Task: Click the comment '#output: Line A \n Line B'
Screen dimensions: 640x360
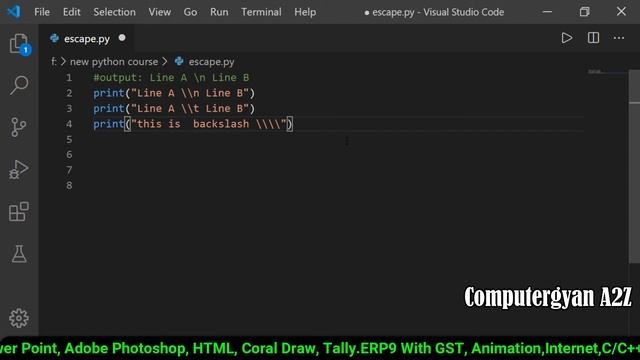Action: point(171,78)
